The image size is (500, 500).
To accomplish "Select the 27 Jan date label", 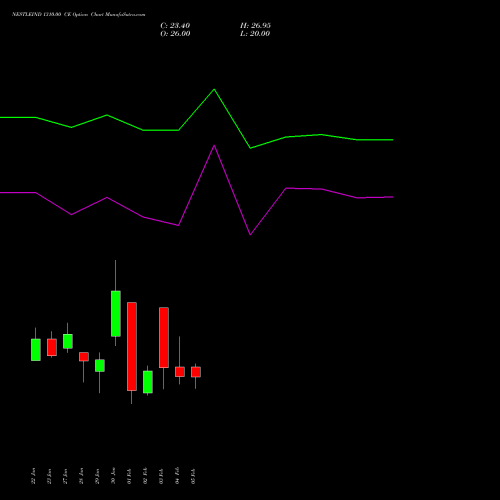I will click(65, 476).
